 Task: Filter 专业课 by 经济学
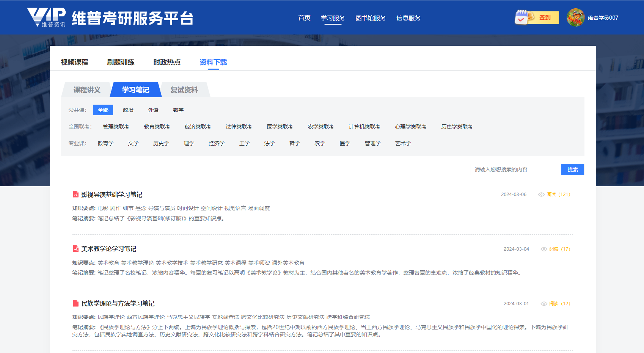(217, 143)
